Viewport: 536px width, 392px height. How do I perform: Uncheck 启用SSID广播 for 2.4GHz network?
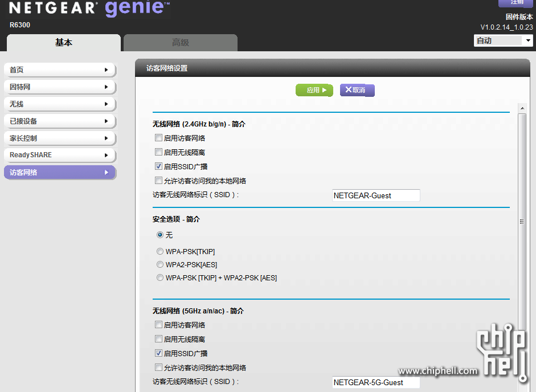[x=158, y=166]
